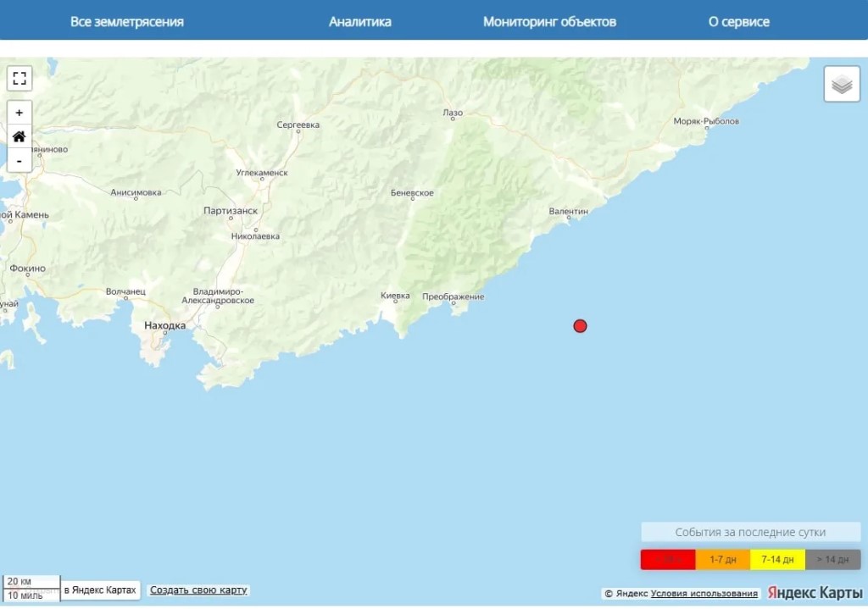Reset map with the home icon
The height and width of the screenshot is (609, 868).
coord(19,136)
